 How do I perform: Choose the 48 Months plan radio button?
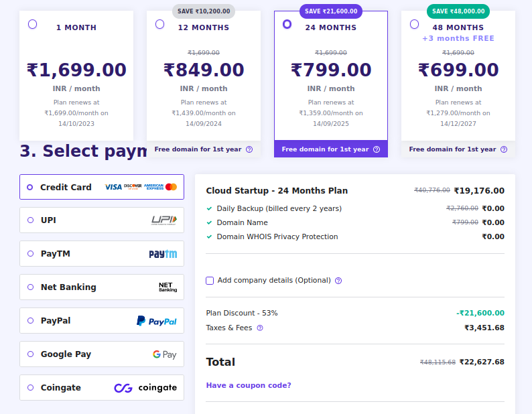pyautogui.click(x=414, y=24)
